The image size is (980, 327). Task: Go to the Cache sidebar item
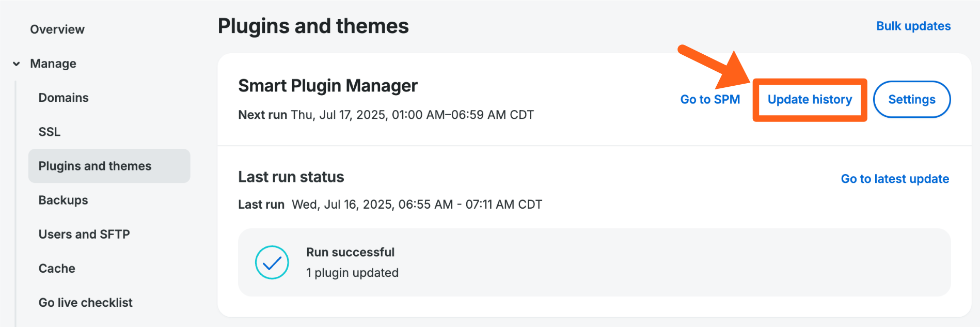tap(57, 268)
